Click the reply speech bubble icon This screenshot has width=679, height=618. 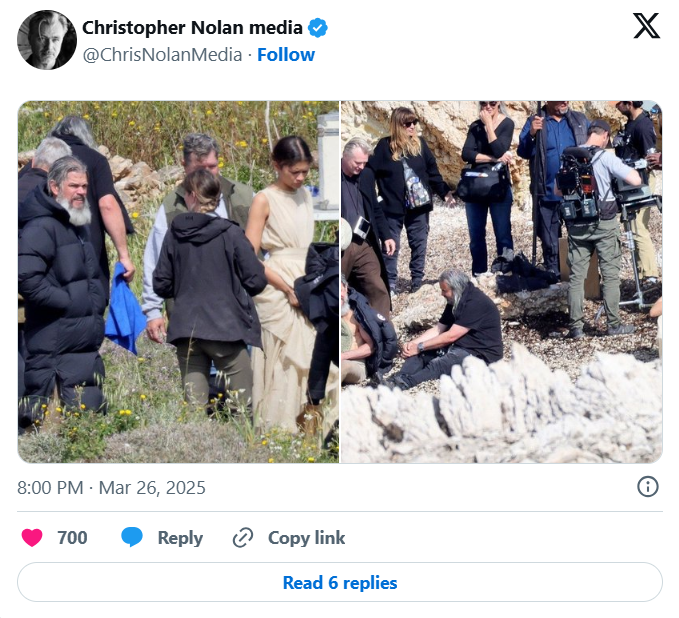[132, 538]
